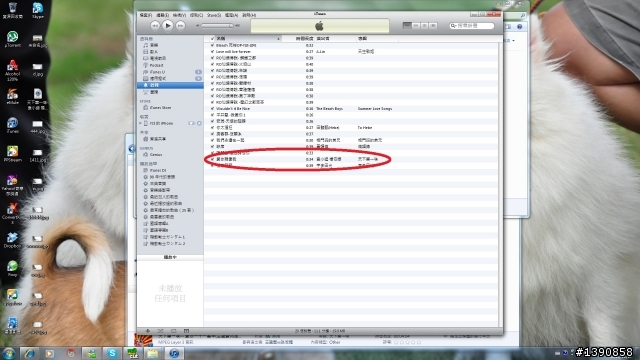Open the Start menu orb

[x=9, y=353]
